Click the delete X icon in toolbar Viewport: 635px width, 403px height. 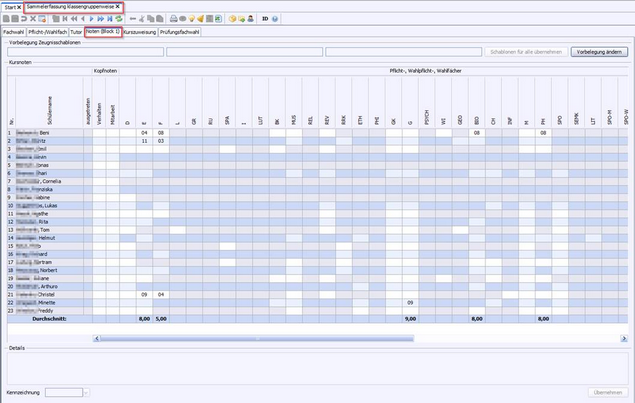(33, 18)
